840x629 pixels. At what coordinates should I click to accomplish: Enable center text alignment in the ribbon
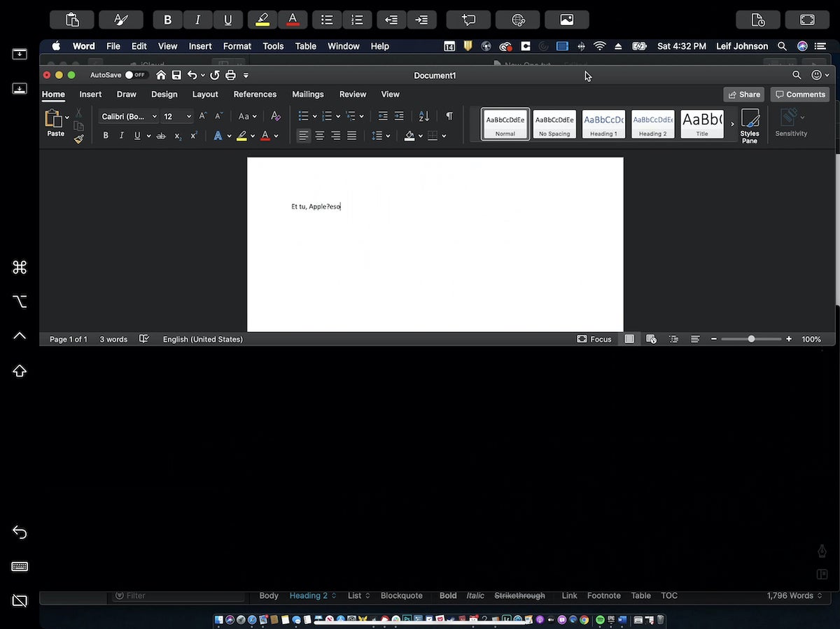tap(320, 136)
